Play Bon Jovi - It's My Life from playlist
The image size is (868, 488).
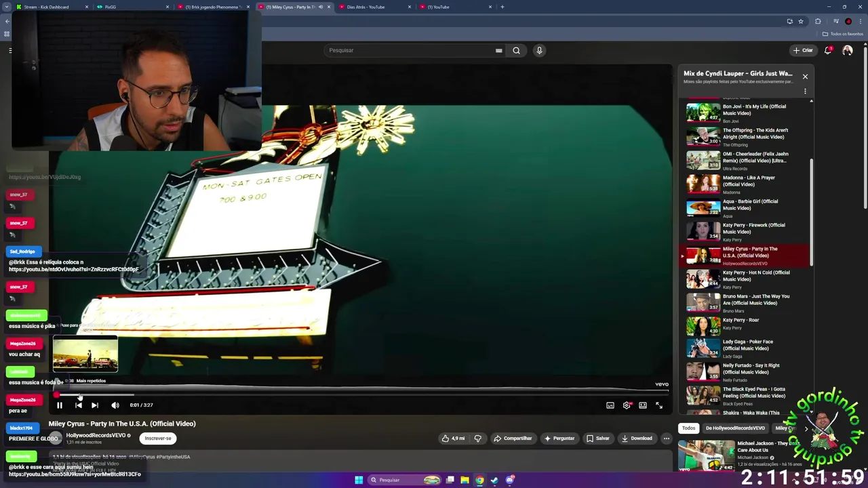click(745, 113)
